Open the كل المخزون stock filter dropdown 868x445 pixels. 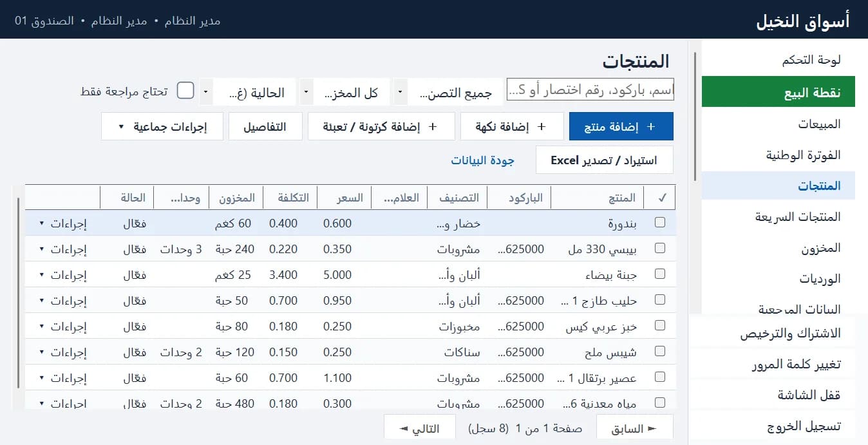tap(344, 92)
